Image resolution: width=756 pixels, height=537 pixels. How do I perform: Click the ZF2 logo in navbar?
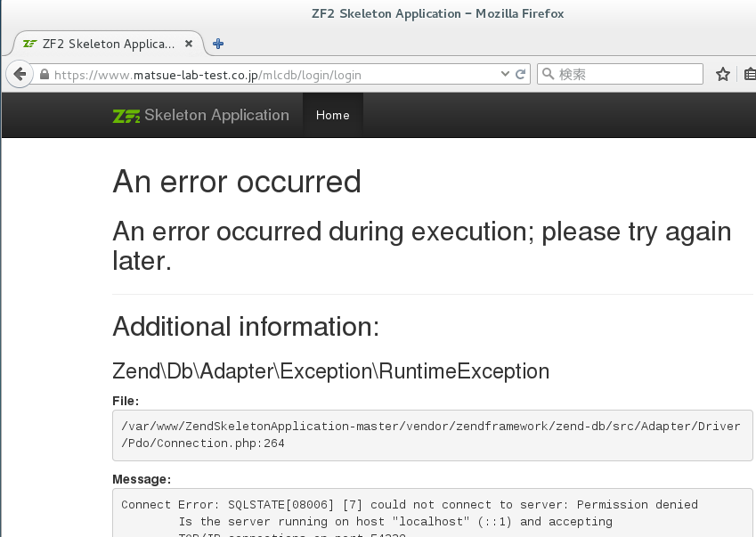click(x=126, y=116)
